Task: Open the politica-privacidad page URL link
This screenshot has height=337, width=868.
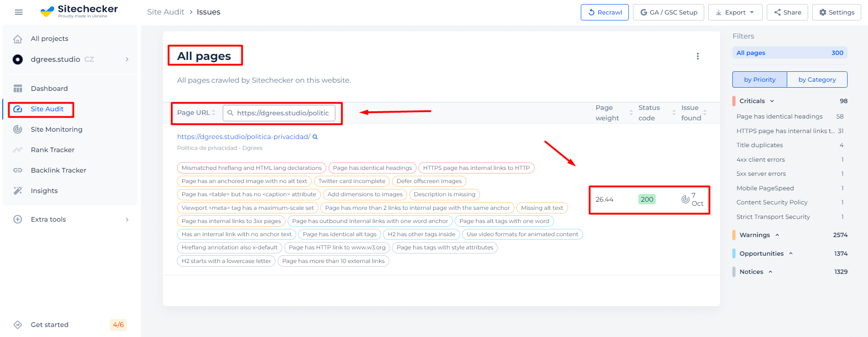Action: (x=244, y=137)
